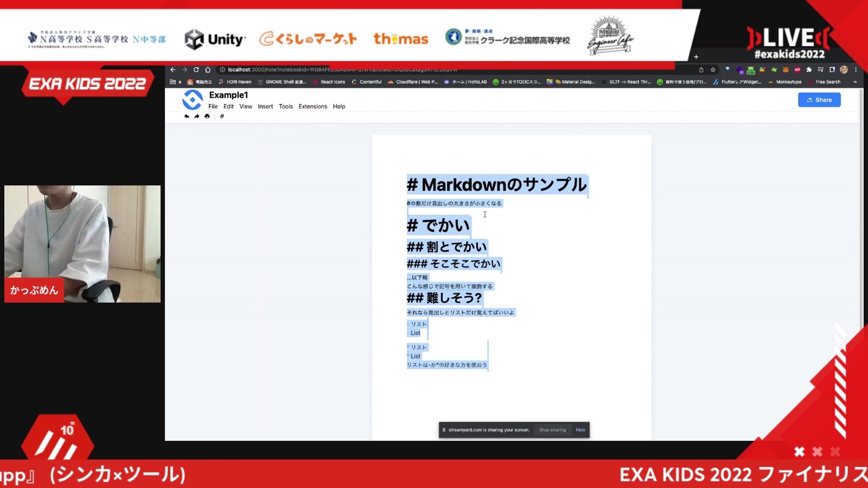Click the redo arrow icon
The width and height of the screenshot is (868, 488).
[197, 116]
